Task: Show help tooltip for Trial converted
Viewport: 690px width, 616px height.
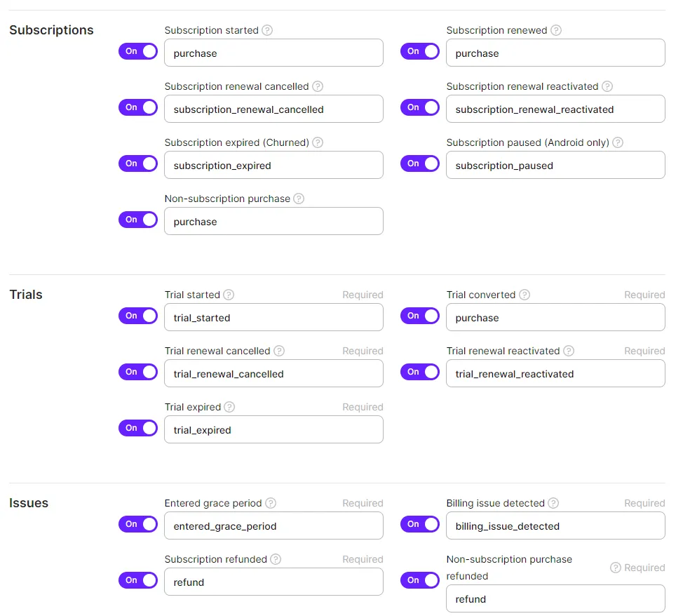Action: pyautogui.click(x=525, y=295)
